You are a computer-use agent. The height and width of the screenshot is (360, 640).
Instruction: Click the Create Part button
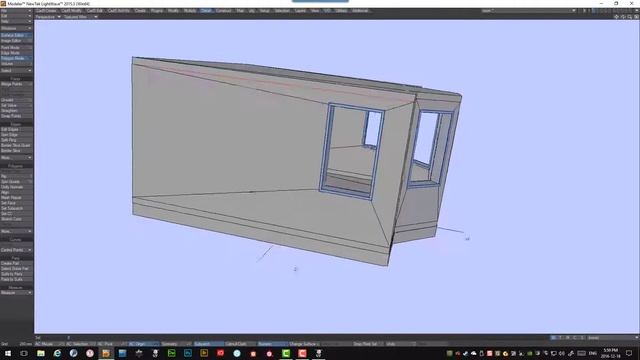coord(16,263)
